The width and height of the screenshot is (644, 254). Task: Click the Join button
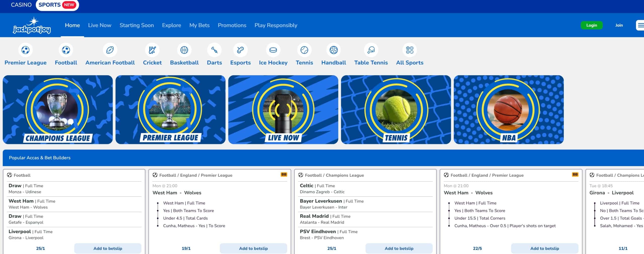tap(619, 25)
